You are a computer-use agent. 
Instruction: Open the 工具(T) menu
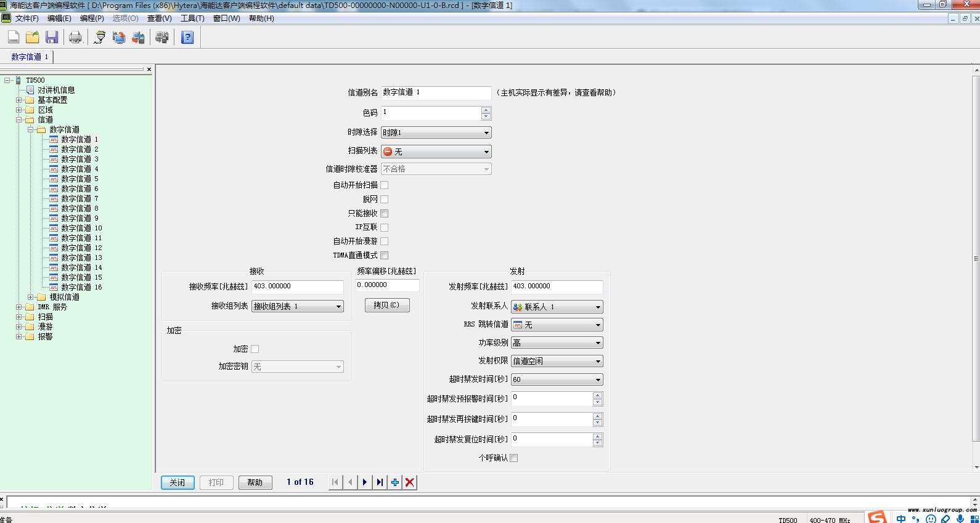[192, 18]
